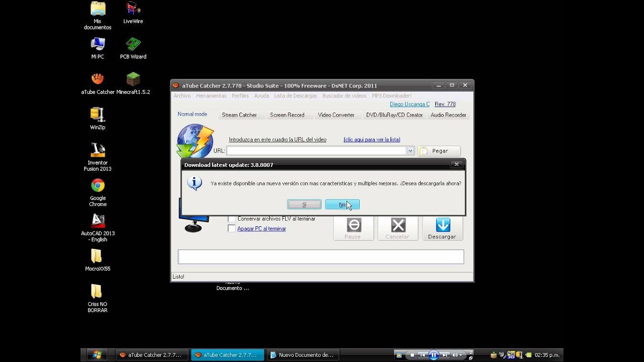Switch to the Screen Record tab
The height and width of the screenshot is (362, 644).
[x=287, y=115]
